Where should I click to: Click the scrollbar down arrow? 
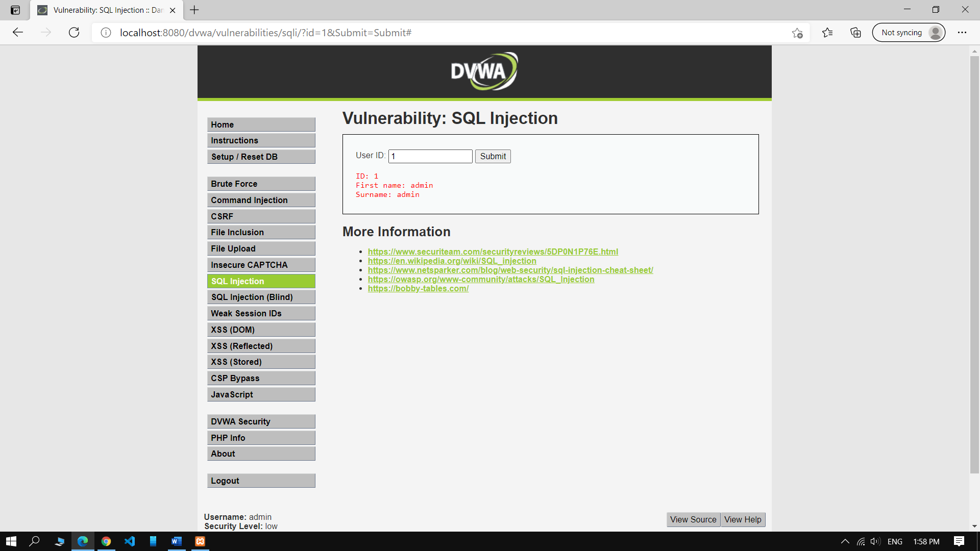coord(974,526)
